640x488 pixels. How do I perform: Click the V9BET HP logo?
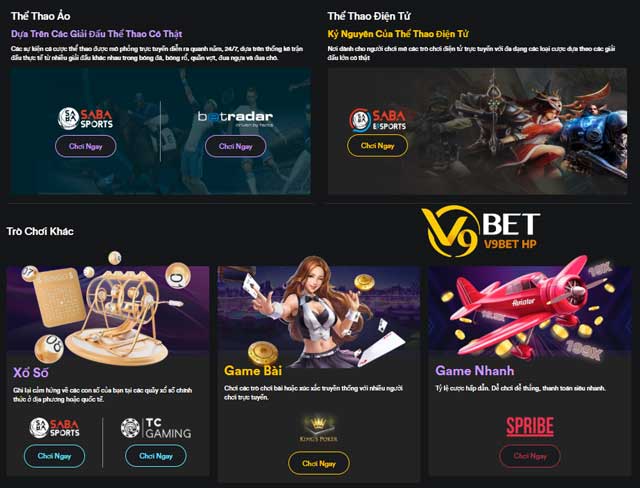tap(480, 231)
